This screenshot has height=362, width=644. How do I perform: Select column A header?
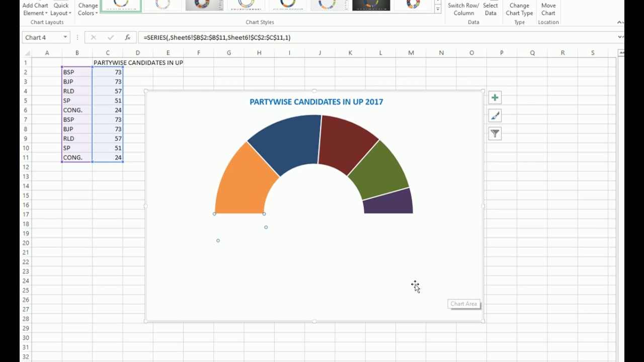coord(47,53)
